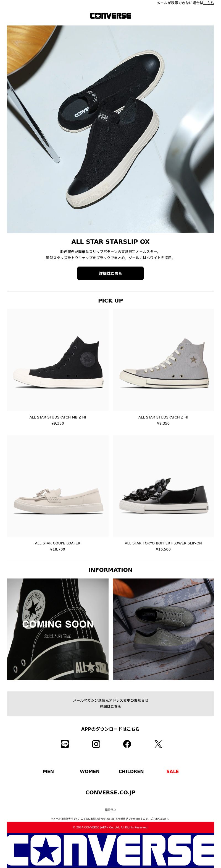The width and height of the screenshot is (221, 868).
Task: Open the Facebook icon
Action: tap(127, 744)
